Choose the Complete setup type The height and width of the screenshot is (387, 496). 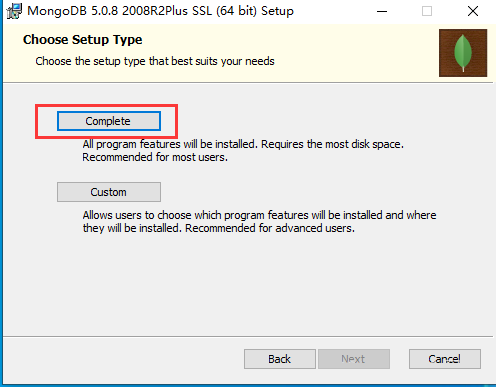109,121
